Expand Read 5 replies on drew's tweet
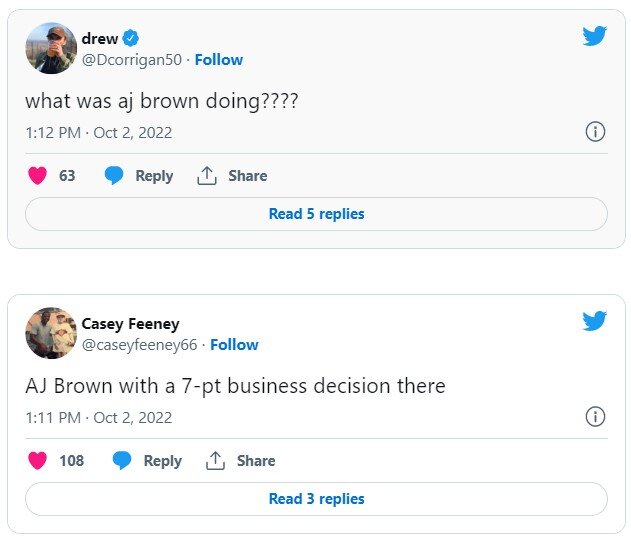The width and height of the screenshot is (631, 542). [x=316, y=214]
